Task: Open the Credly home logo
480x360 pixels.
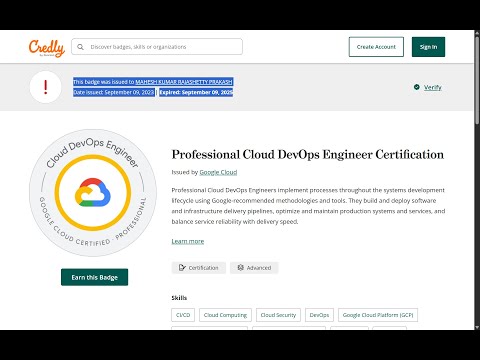Action: [47, 48]
